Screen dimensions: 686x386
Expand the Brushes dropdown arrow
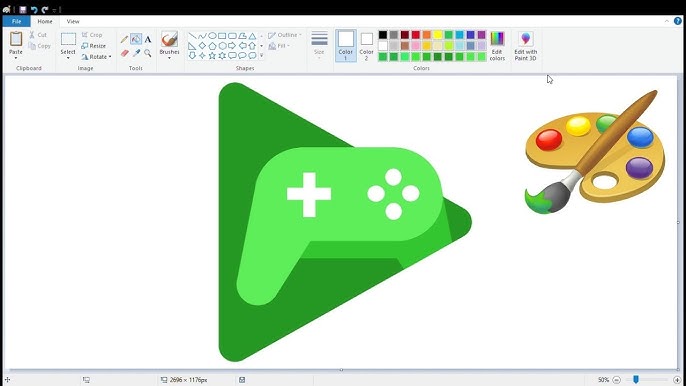tap(169, 58)
